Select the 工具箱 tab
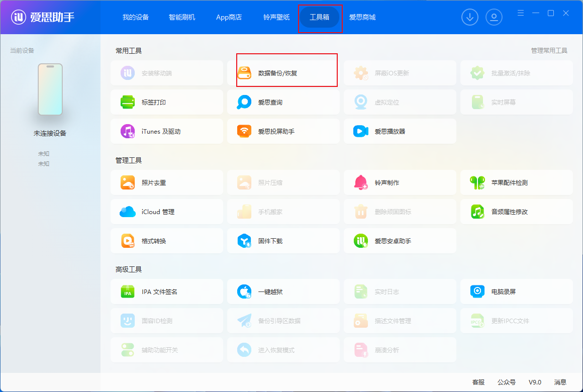 click(x=319, y=17)
